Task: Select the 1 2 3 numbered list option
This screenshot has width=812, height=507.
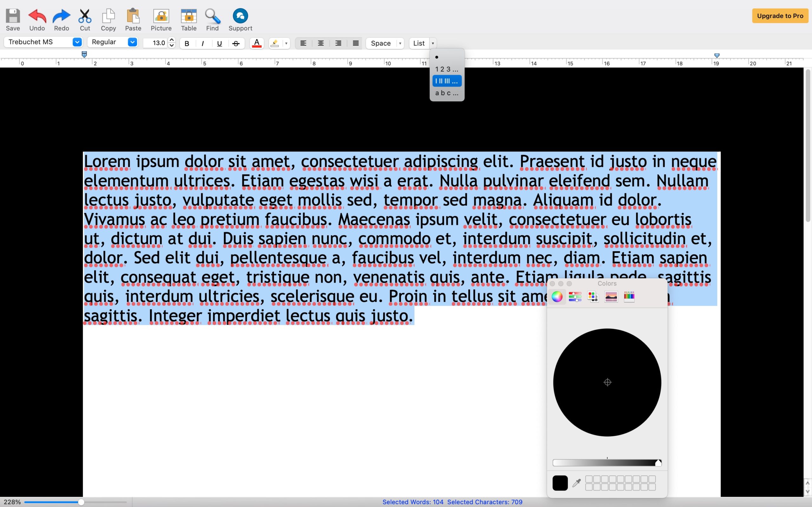Action: [446, 69]
